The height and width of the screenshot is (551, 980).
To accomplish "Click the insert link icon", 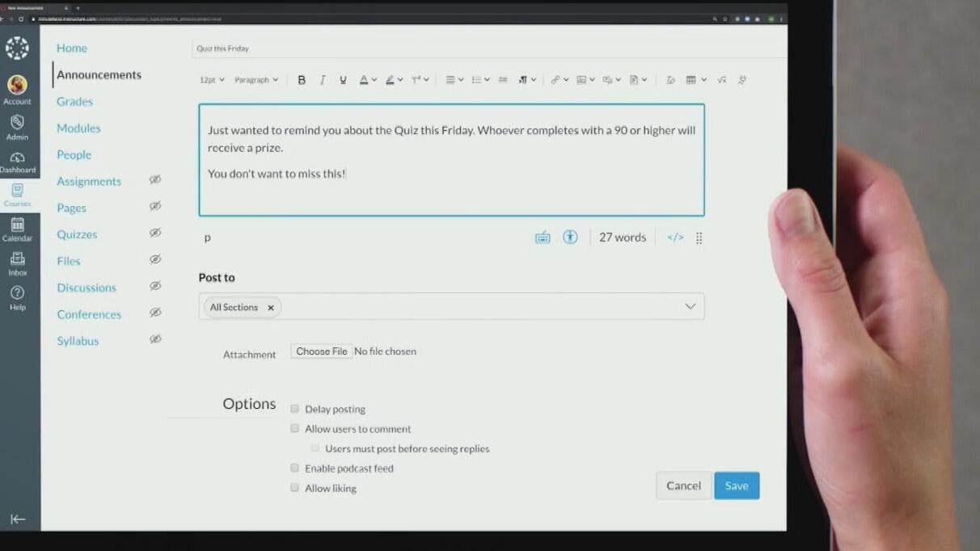I will [555, 80].
